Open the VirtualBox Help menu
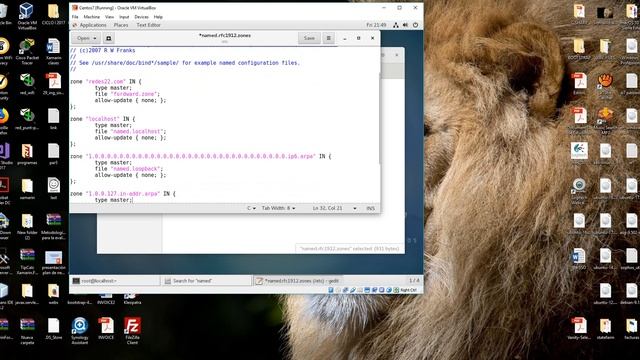The height and width of the screenshot is (360, 640). click(158, 17)
